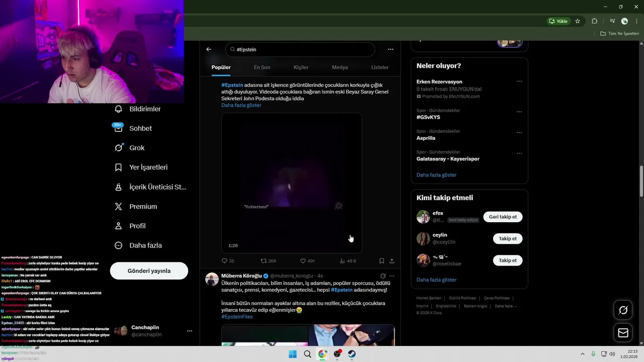The image size is (644, 362).
Task: Open the Galatasaray - Kayserispor trend
Action: 448,159
